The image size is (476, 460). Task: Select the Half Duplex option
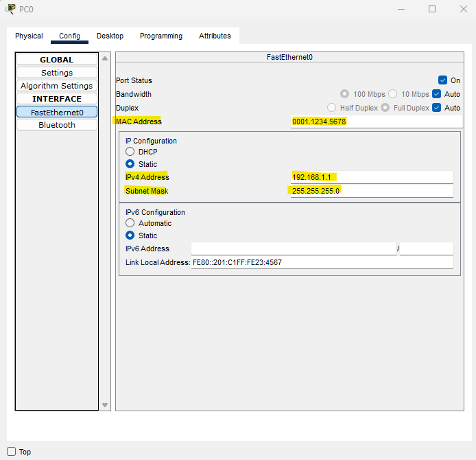[x=331, y=108]
